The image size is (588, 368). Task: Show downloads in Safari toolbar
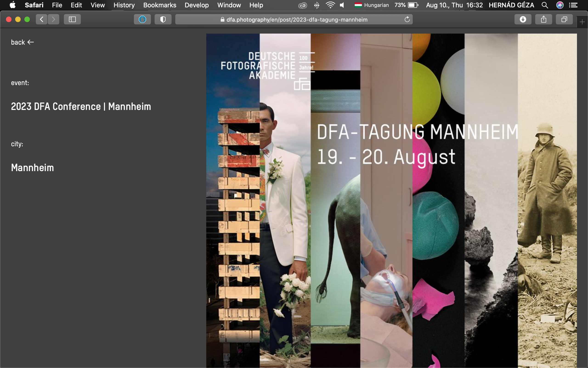[x=523, y=19]
